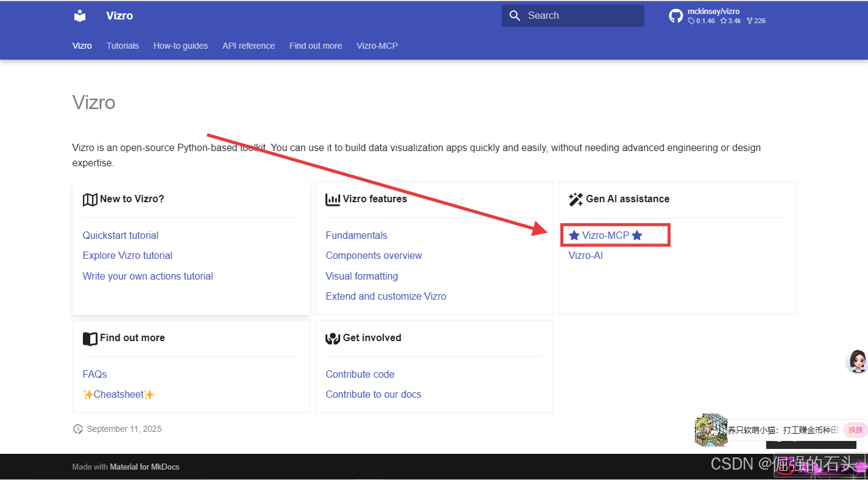Image resolution: width=868 pixels, height=480 pixels.
Task: Select the Vizro tab in navigation
Action: click(x=82, y=46)
